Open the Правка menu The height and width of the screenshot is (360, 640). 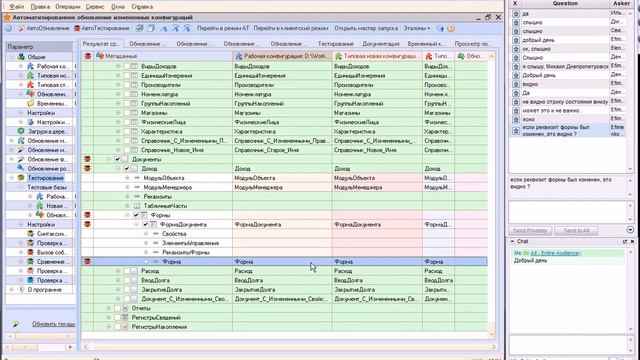click(40, 7)
